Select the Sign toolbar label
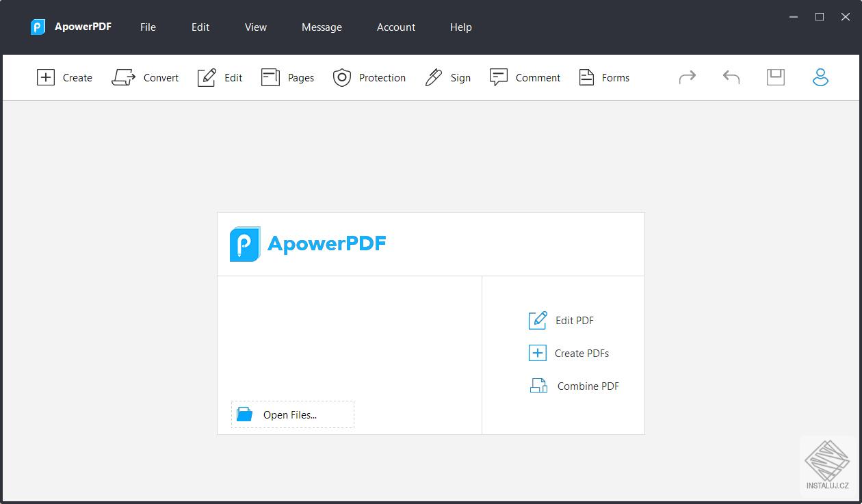The image size is (862, 504). click(x=460, y=78)
